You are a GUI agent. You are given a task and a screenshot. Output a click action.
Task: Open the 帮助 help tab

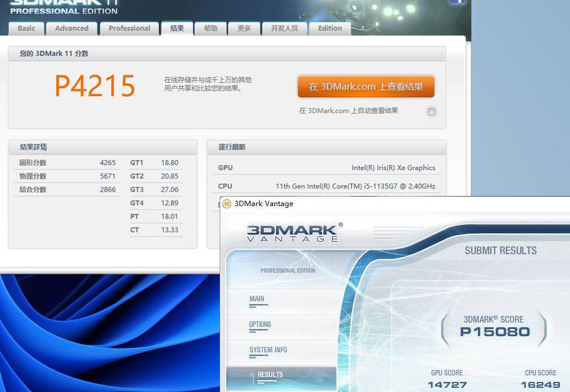click(210, 29)
